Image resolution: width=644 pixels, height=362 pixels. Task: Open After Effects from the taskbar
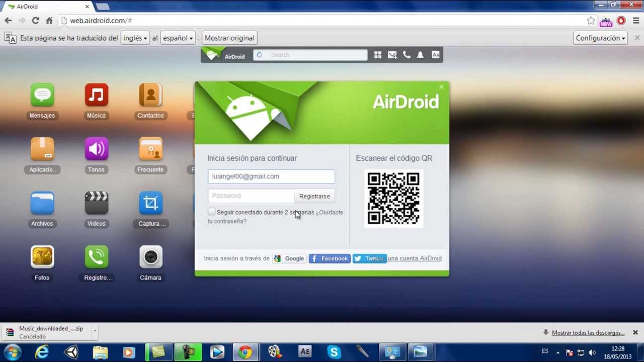[x=305, y=352]
